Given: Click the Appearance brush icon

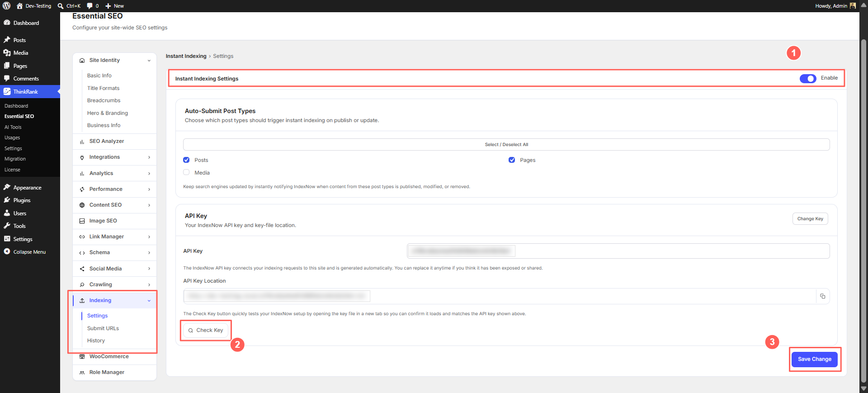Looking at the screenshot, I should (7, 187).
